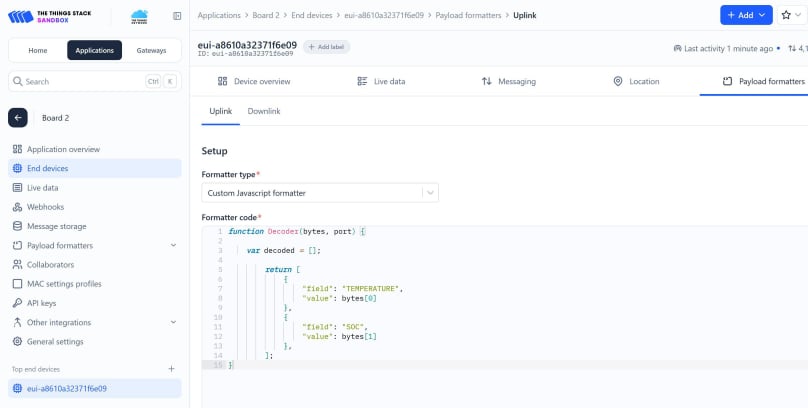The image size is (808, 408).
Task: Click Applications in the breadcrumb
Action: click(219, 15)
